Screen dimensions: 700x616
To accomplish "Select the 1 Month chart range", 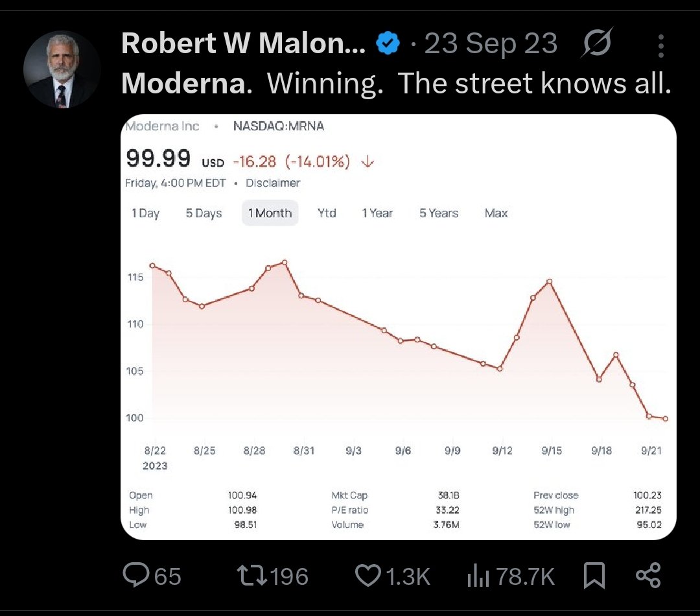I will point(270,213).
